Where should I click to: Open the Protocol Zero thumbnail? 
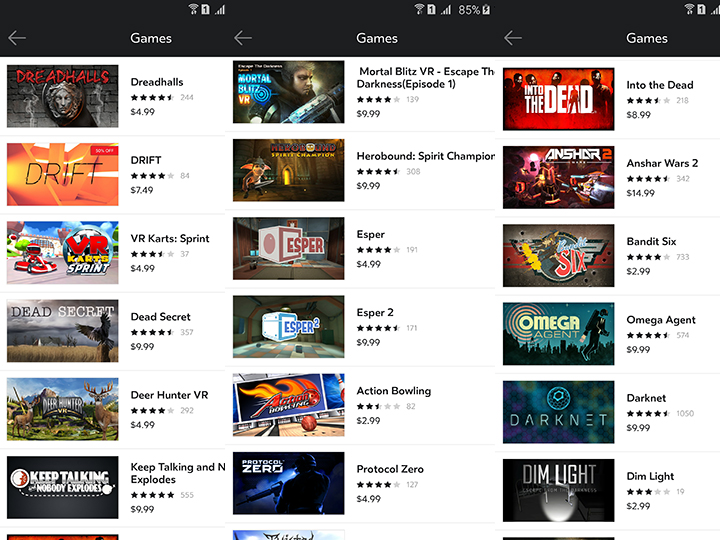click(288, 483)
